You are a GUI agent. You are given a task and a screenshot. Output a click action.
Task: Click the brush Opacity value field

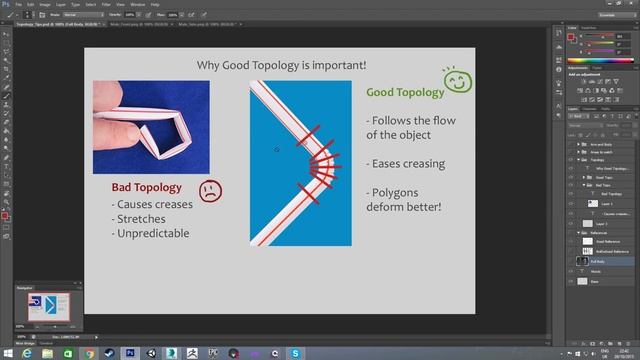[x=130, y=15]
